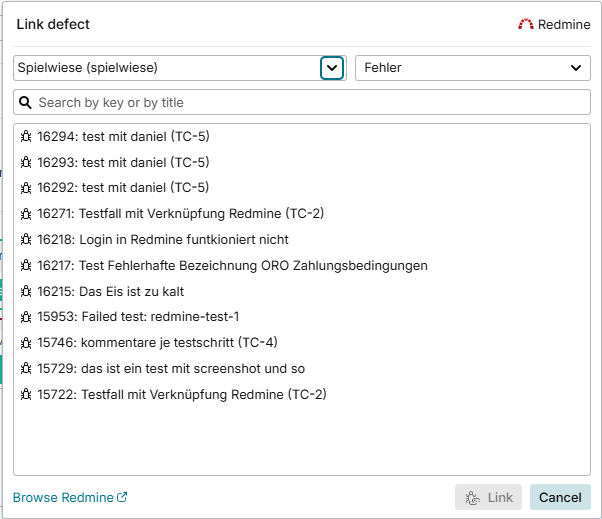Click bug icon beside issue 16271
The height and width of the screenshot is (519, 602).
pos(26,213)
